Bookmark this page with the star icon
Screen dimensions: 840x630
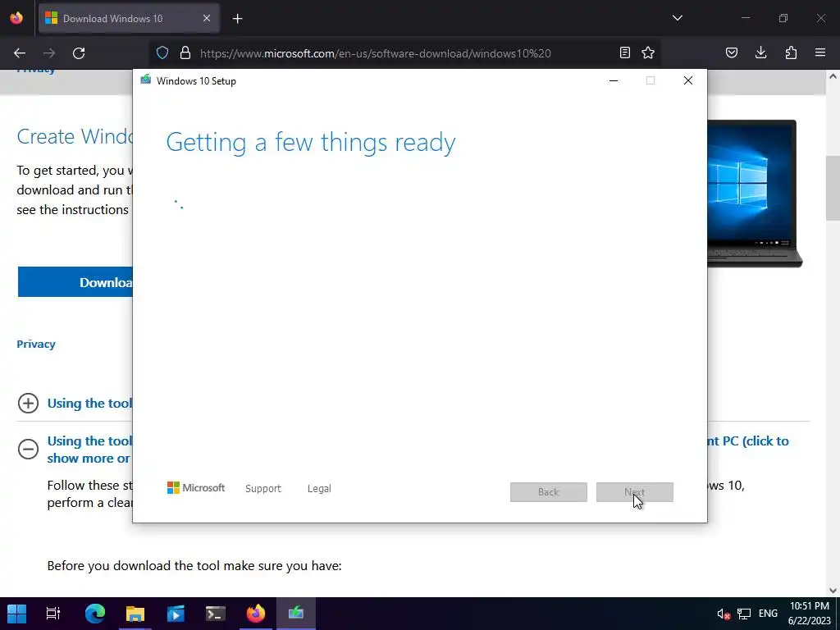pos(648,52)
